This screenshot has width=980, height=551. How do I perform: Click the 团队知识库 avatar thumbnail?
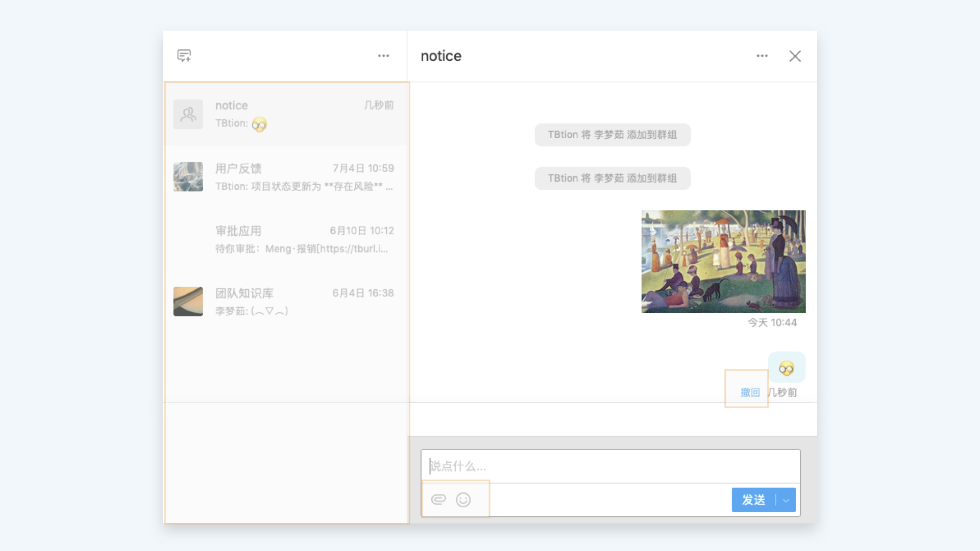click(x=188, y=302)
